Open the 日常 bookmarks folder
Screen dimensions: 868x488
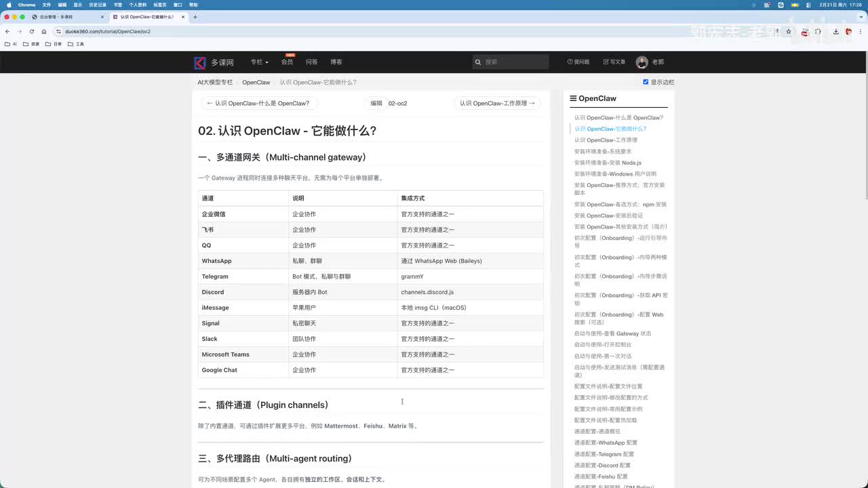(x=53, y=44)
